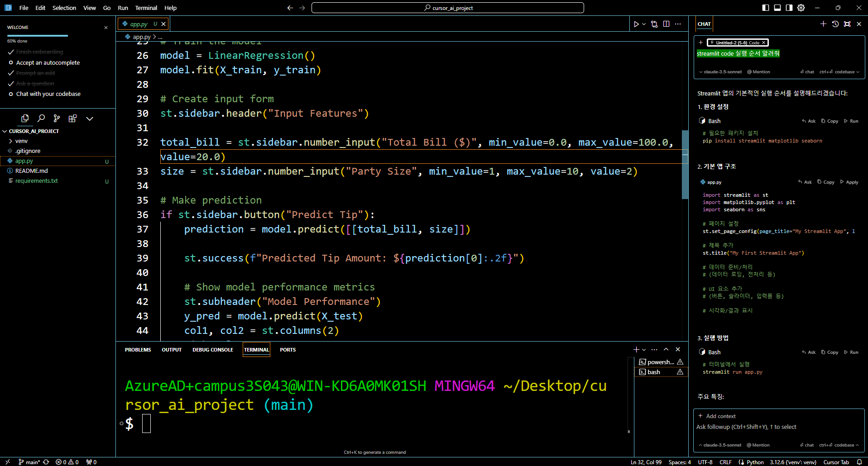Open the File menu
The height and width of the screenshot is (466, 868).
24,8
